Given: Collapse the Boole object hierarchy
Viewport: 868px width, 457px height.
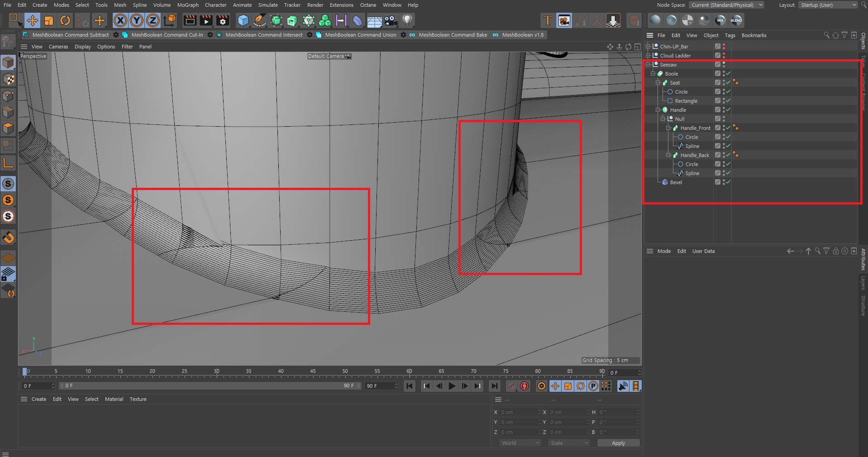Looking at the screenshot, I should [653, 74].
